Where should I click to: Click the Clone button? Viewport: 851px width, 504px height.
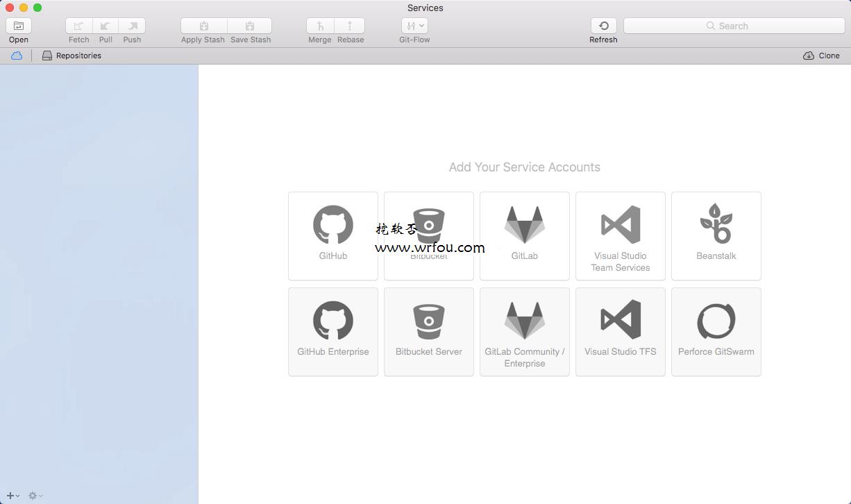point(821,56)
